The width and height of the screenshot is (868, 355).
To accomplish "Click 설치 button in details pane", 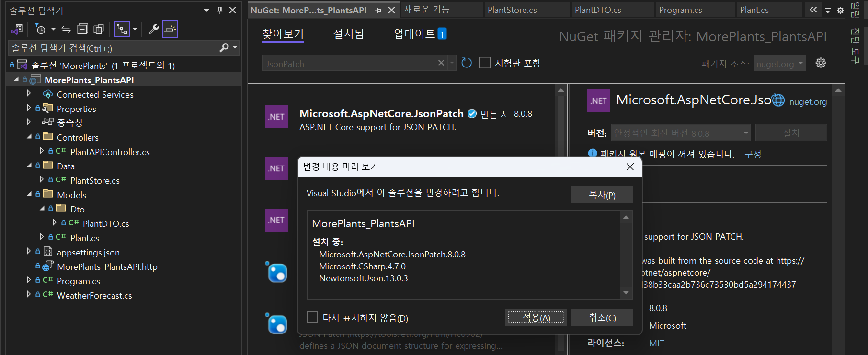I will (791, 133).
